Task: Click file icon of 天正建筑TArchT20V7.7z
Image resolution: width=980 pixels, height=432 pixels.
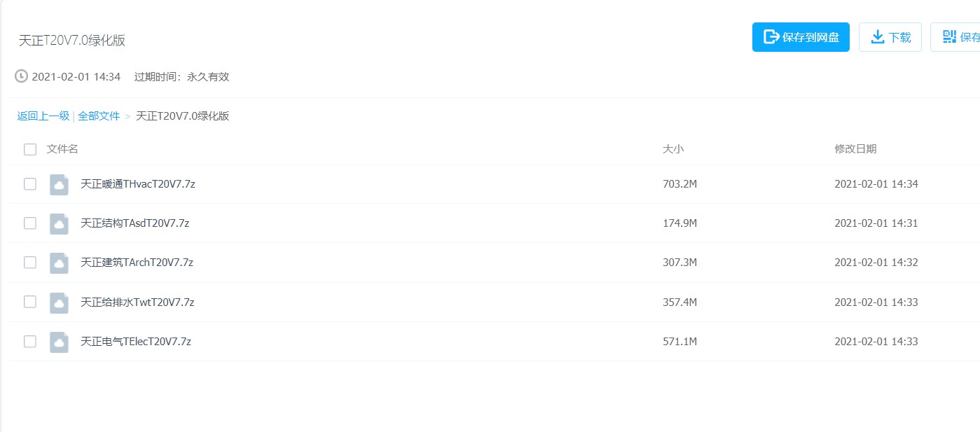Action: point(60,263)
